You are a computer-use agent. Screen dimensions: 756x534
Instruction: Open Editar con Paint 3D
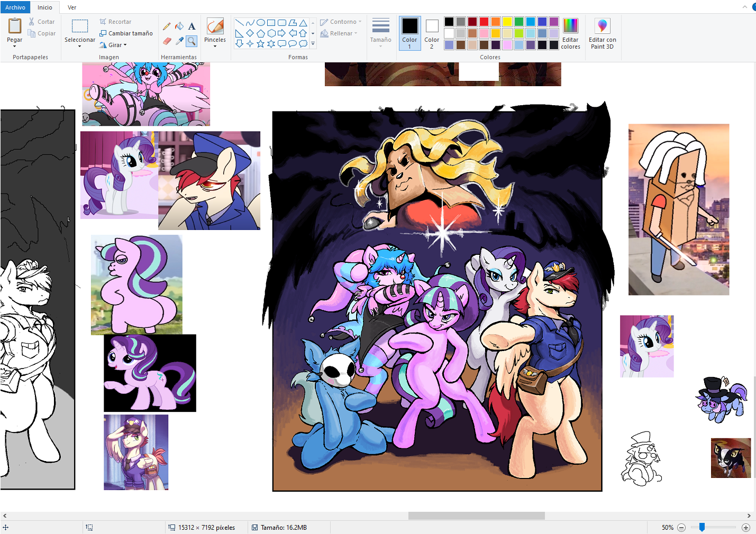pos(602,34)
